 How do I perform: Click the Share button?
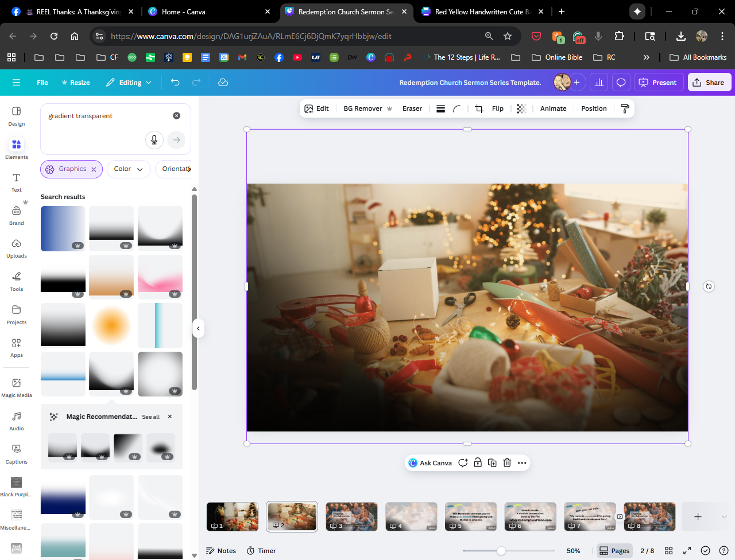pyautogui.click(x=709, y=83)
